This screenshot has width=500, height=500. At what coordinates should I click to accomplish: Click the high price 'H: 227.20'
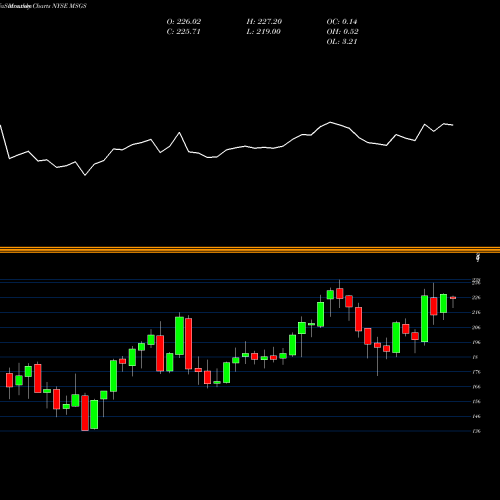coord(264,22)
